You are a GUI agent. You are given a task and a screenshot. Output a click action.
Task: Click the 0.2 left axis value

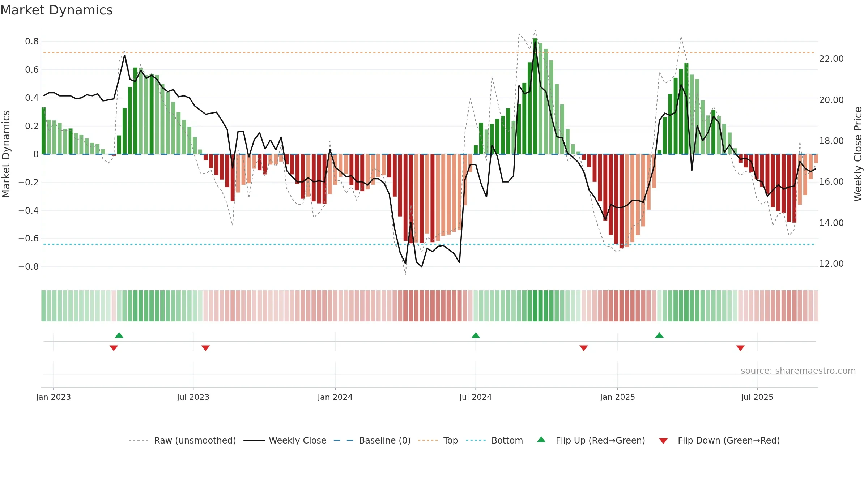(32, 126)
